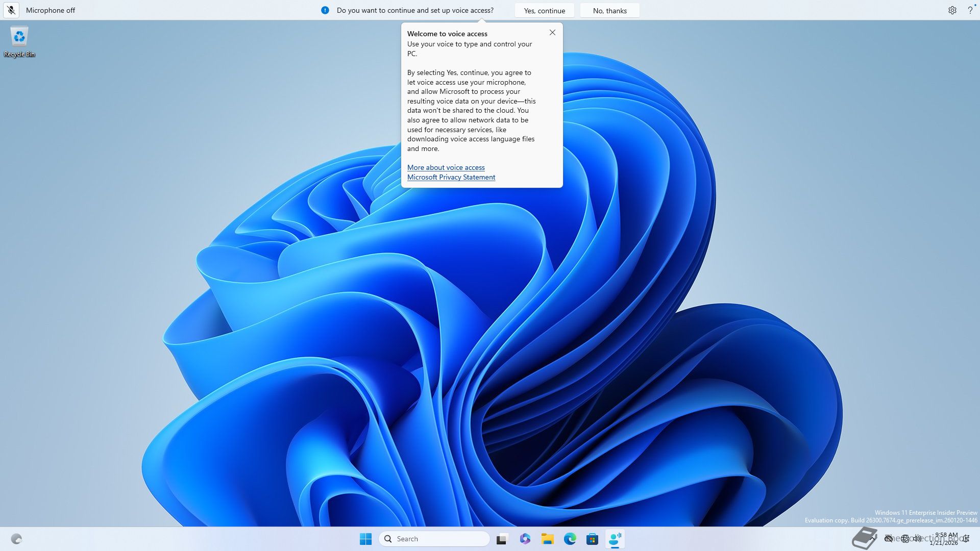Turn on the voice access microphone
980x551 pixels.
[11, 10]
